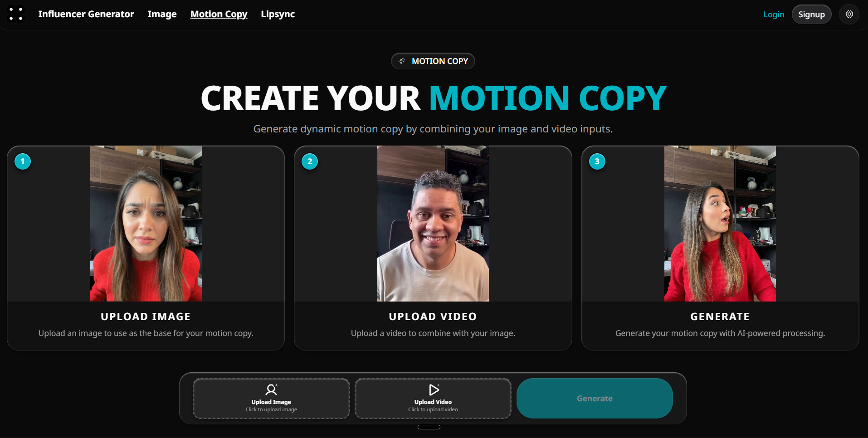Click the person icon in Upload Image
Image resolution: width=868 pixels, height=438 pixels.
tap(271, 389)
